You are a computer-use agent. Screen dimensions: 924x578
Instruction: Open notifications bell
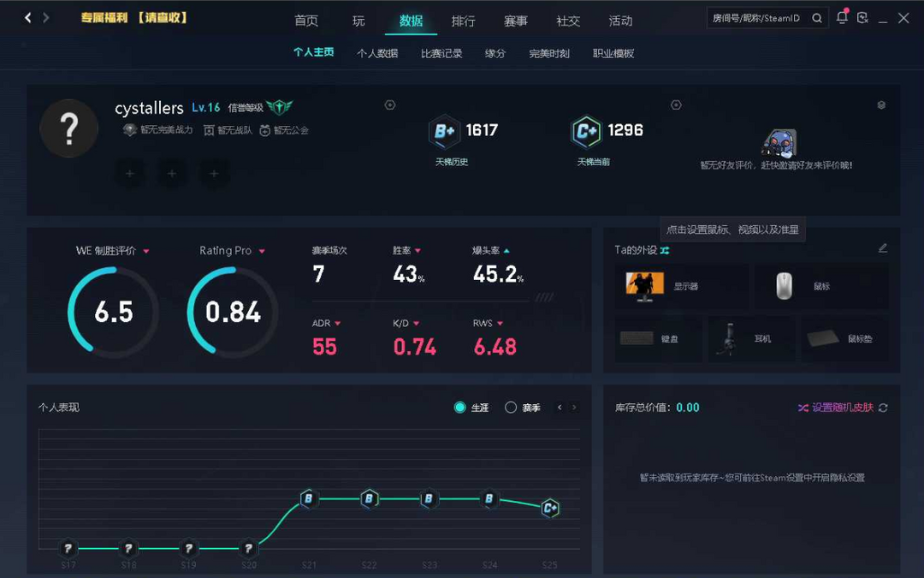[842, 17]
